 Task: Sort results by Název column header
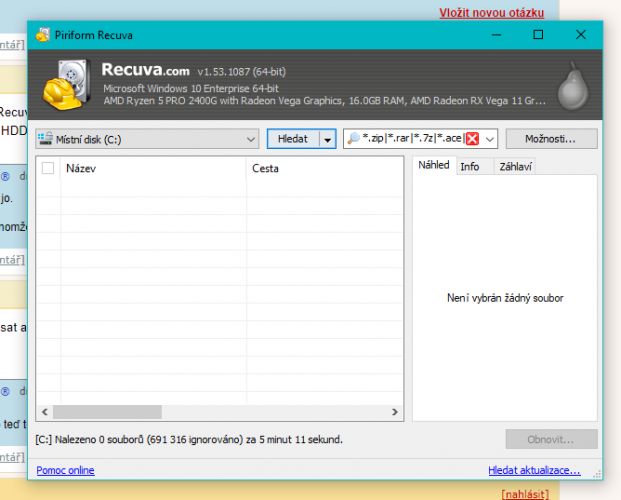(x=153, y=168)
